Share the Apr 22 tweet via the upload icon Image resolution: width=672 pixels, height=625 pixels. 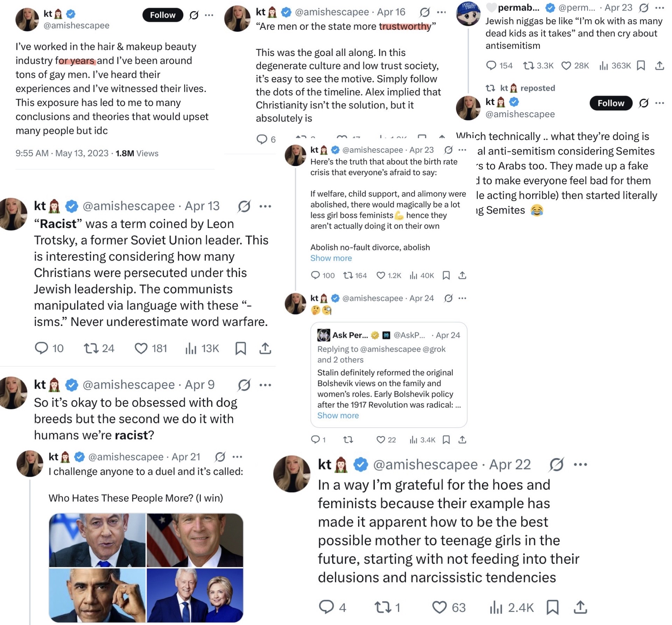tap(580, 608)
